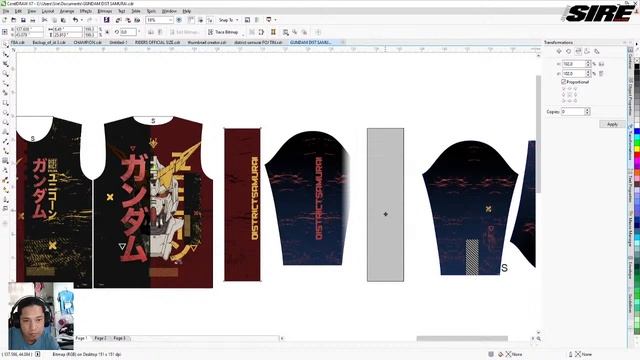Open the Object Properties docker tab

pyautogui.click(x=631, y=98)
